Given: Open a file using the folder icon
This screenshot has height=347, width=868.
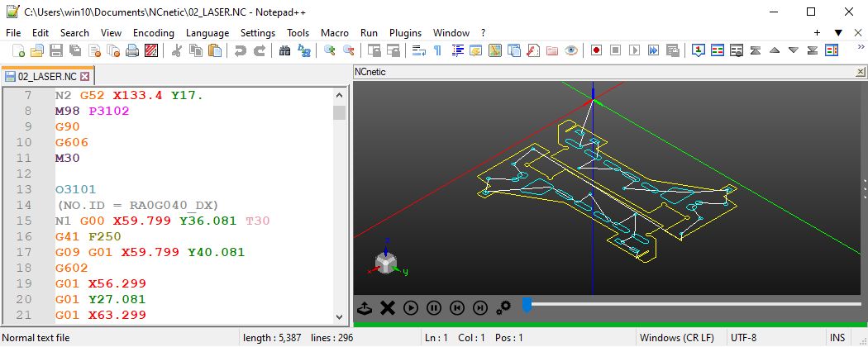Looking at the screenshot, I should [x=37, y=51].
